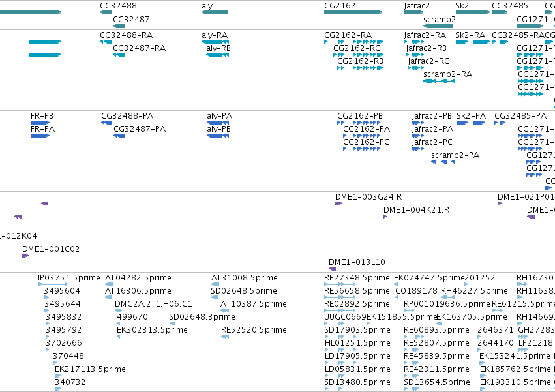Click the aly gene glyph label

pos(207,6)
